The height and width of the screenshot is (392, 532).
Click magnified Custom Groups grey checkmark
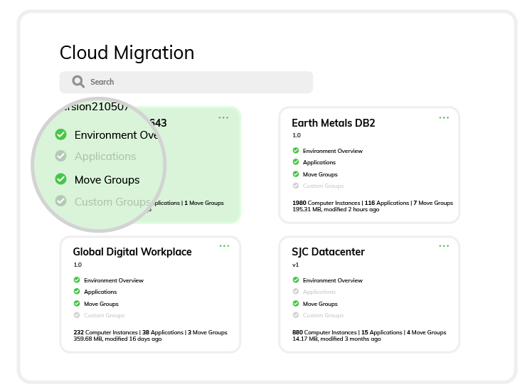pyautogui.click(x=60, y=201)
